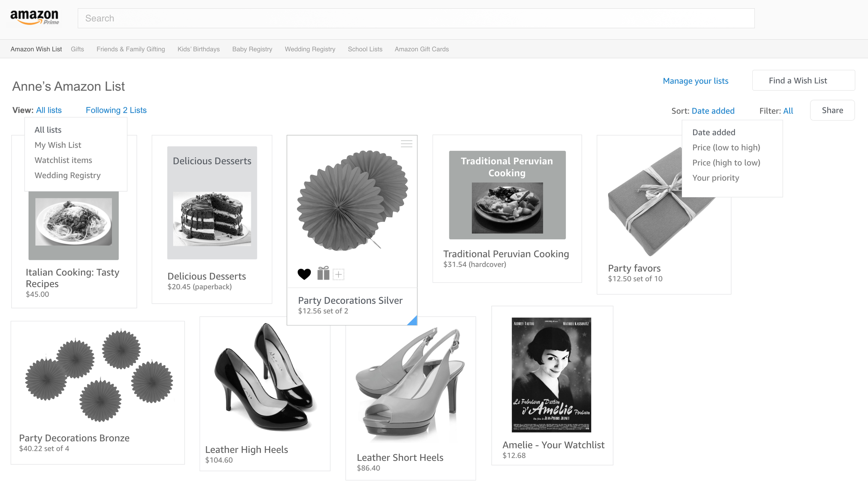Select Wedding Registry in the View dropdown menu
The height and width of the screenshot is (488, 868).
pos(67,175)
